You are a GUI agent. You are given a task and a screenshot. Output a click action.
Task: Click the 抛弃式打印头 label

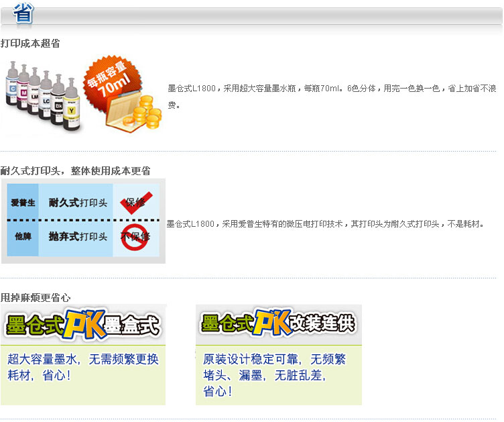point(78,237)
